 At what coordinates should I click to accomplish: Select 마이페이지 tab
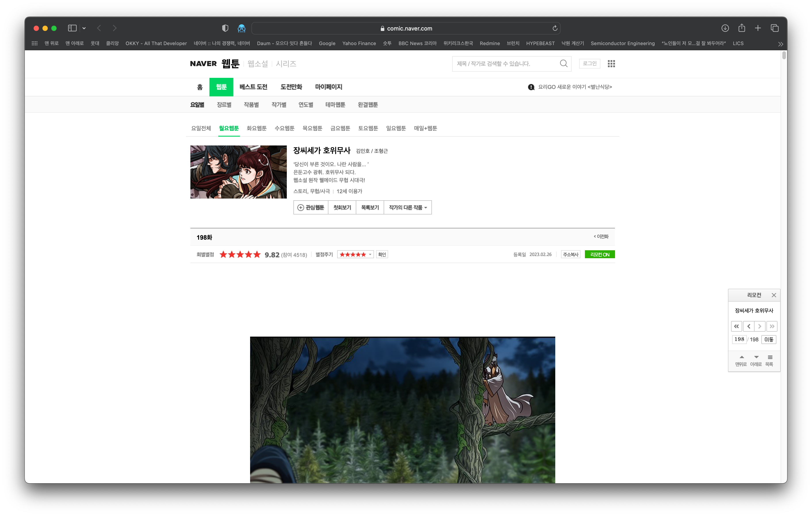(x=328, y=87)
